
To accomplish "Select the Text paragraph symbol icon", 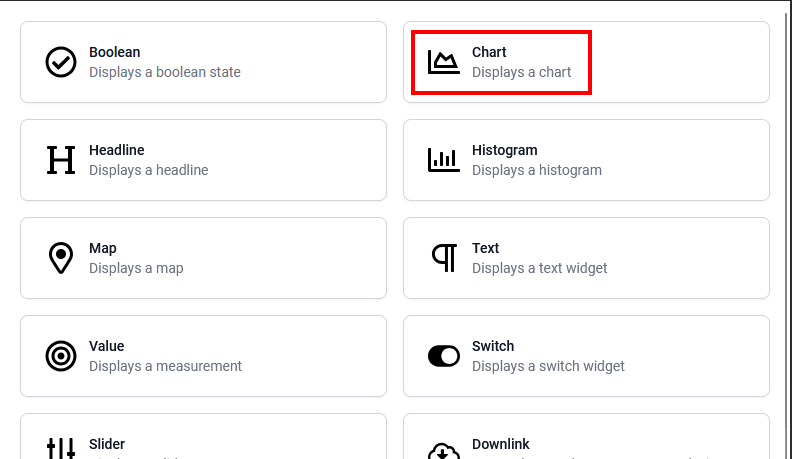I will point(444,258).
